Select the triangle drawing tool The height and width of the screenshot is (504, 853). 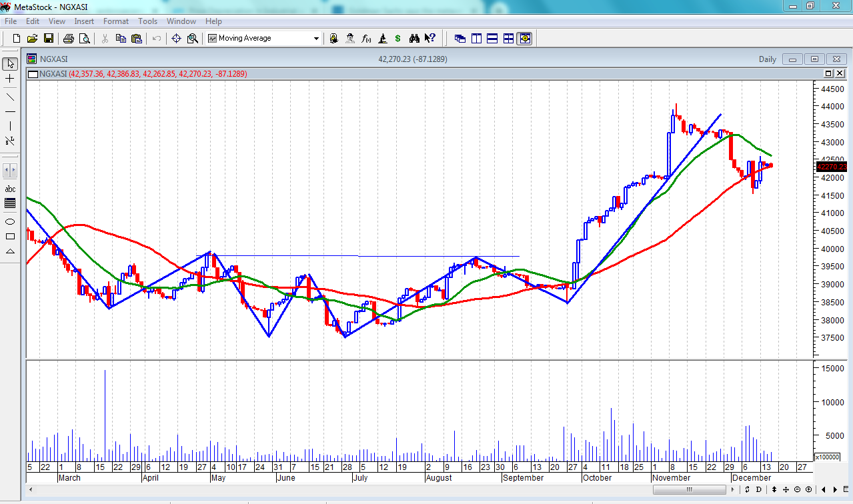[x=10, y=251]
